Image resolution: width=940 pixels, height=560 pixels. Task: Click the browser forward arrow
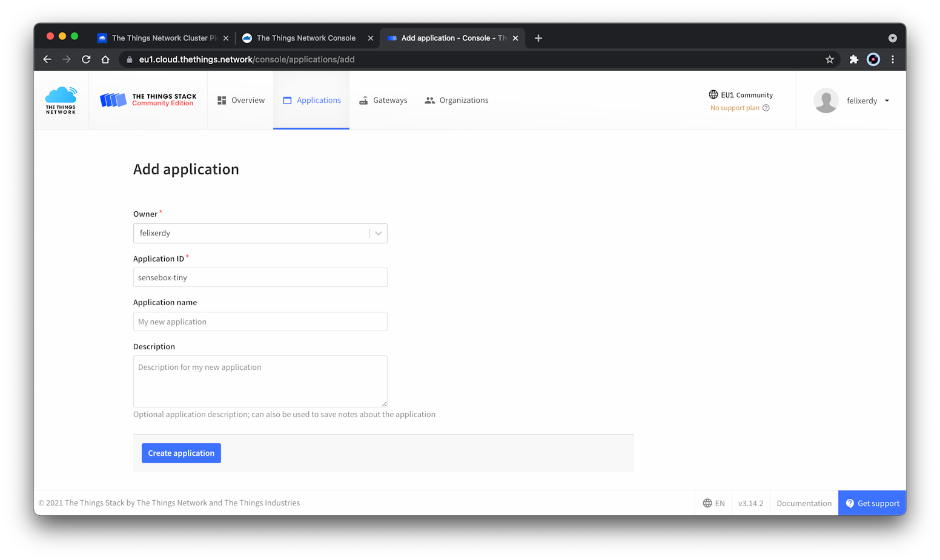[67, 59]
